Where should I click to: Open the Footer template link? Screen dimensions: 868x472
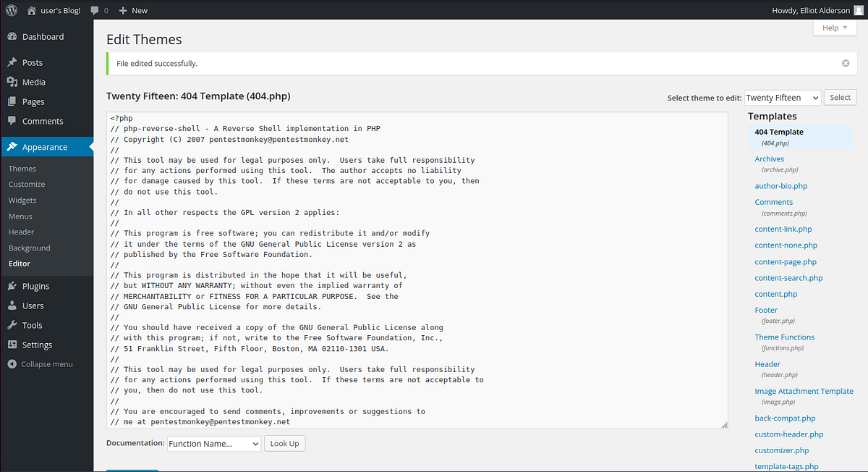pyautogui.click(x=766, y=311)
